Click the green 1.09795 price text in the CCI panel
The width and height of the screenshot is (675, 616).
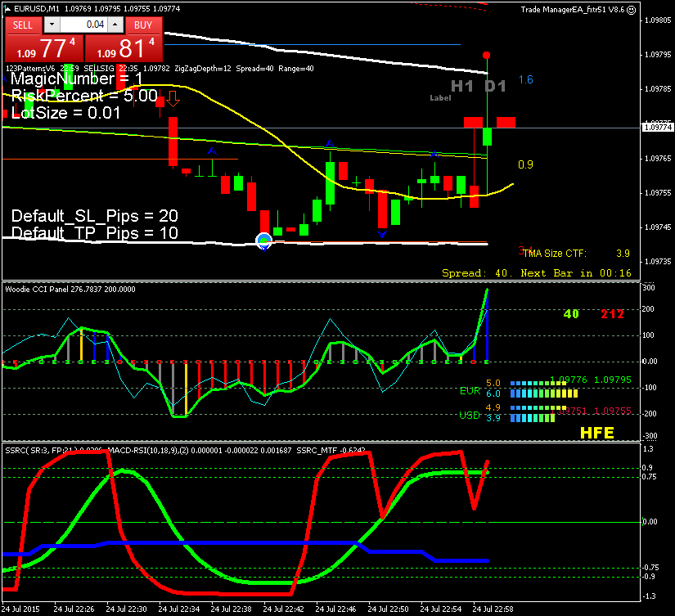tap(613, 380)
